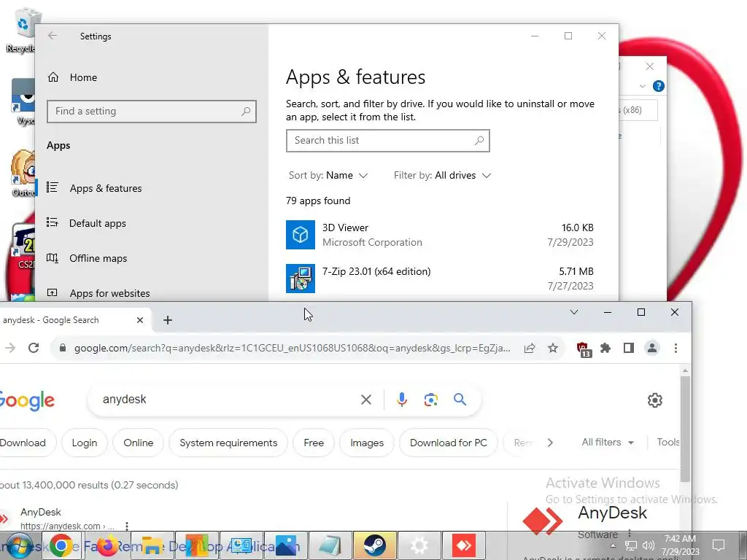The width and height of the screenshot is (747, 560).
Task: Start Google voice search microphone
Action: 402,400
